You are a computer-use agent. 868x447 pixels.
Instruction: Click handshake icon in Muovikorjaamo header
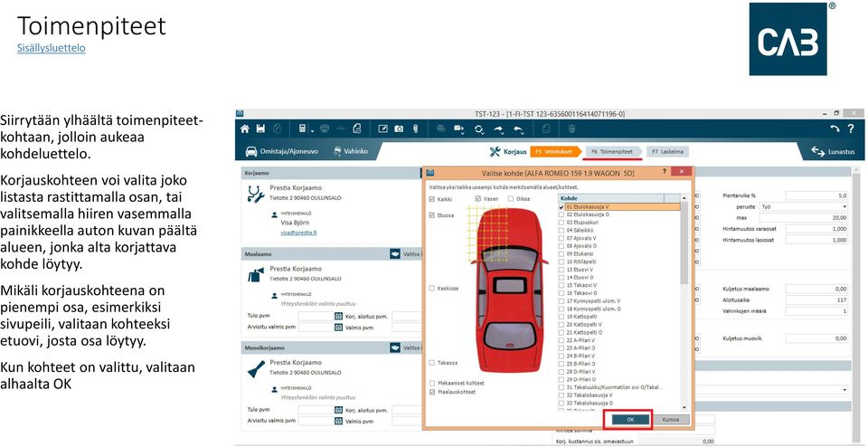[x=395, y=347]
